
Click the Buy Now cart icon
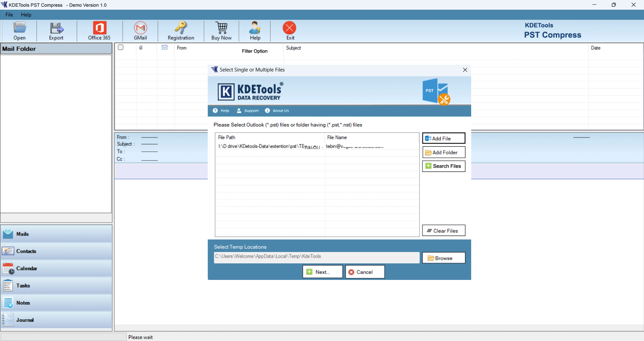click(221, 31)
